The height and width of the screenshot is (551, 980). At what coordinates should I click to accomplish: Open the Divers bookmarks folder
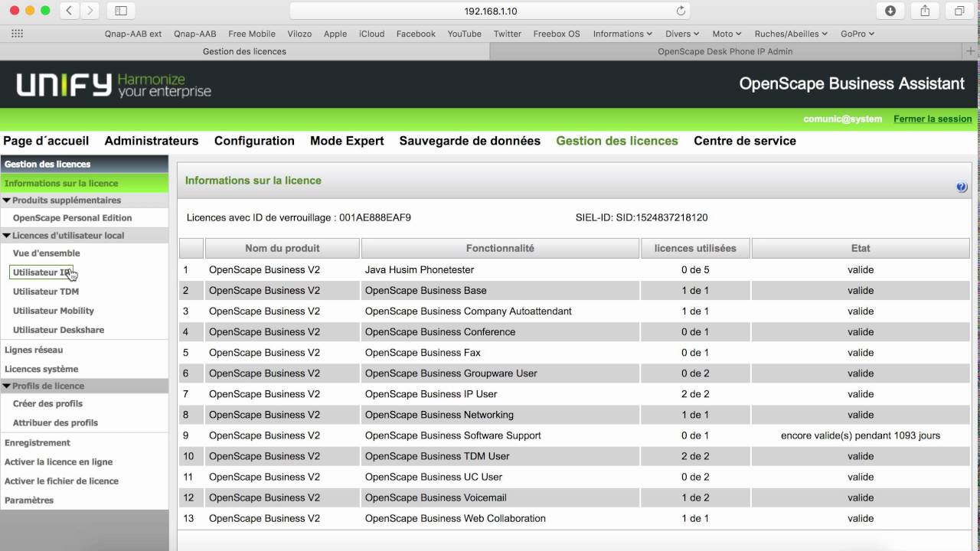(682, 34)
